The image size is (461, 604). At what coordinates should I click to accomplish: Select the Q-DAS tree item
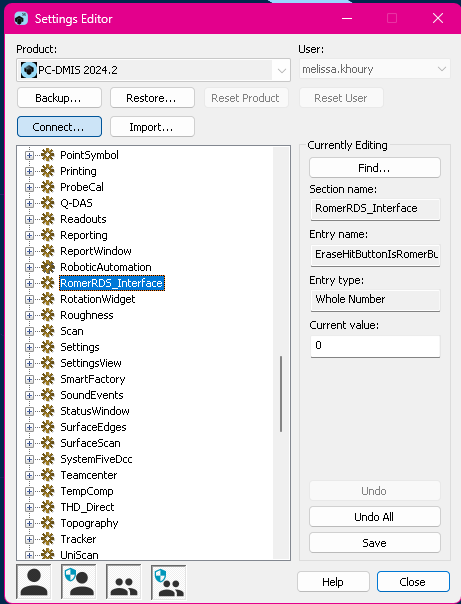coord(76,203)
